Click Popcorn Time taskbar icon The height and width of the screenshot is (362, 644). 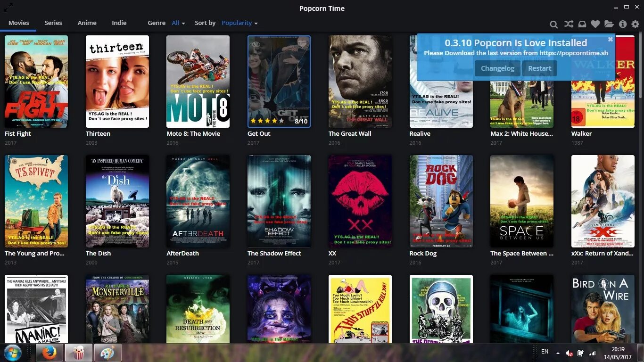[x=78, y=353]
